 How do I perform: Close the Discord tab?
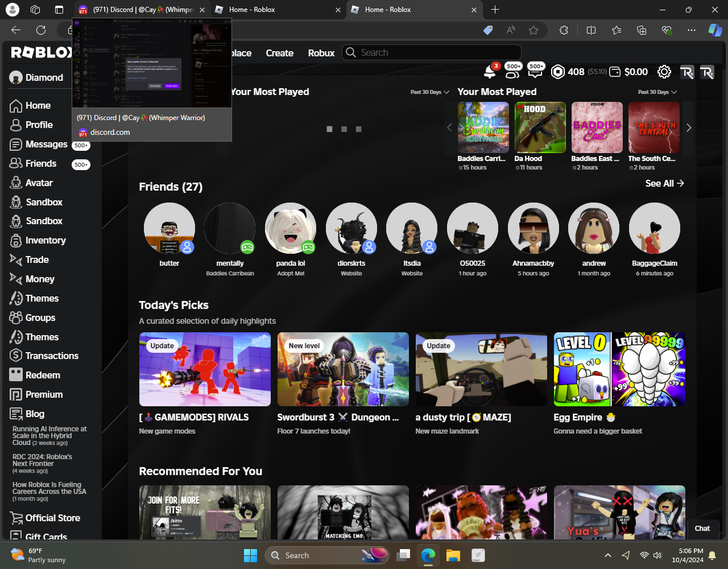202,10
